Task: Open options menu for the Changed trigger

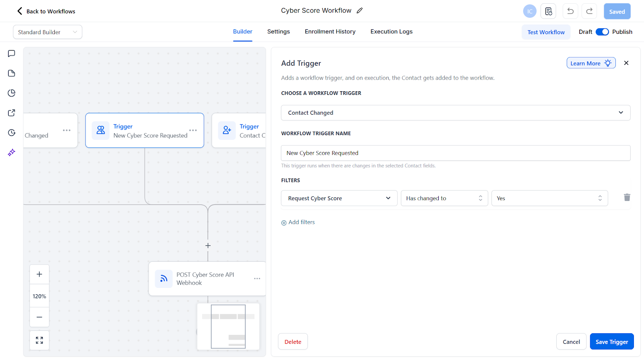Action: [67, 130]
